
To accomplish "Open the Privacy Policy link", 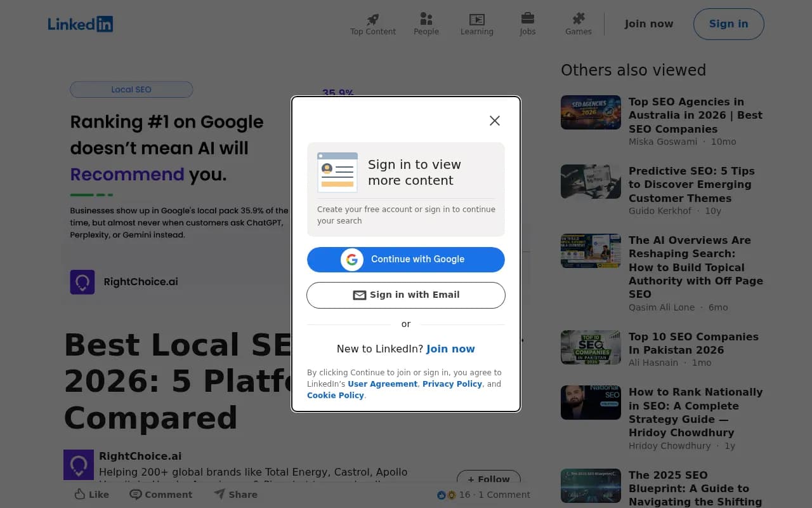I will (452, 384).
